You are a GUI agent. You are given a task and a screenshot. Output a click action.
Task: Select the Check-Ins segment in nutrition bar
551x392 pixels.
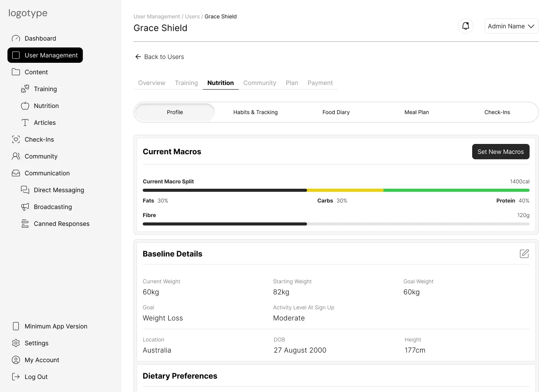click(497, 112)
